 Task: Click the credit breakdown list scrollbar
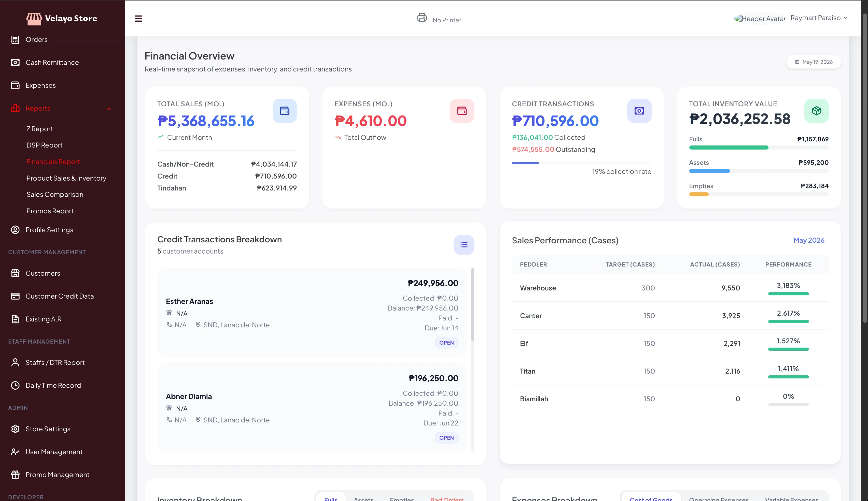coord(472,304)
